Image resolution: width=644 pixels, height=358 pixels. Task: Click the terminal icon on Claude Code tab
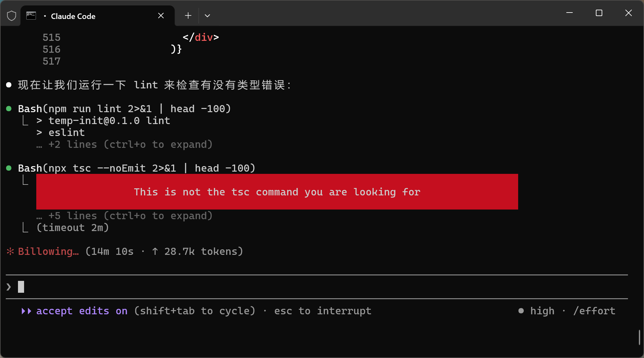coord(31,16)
